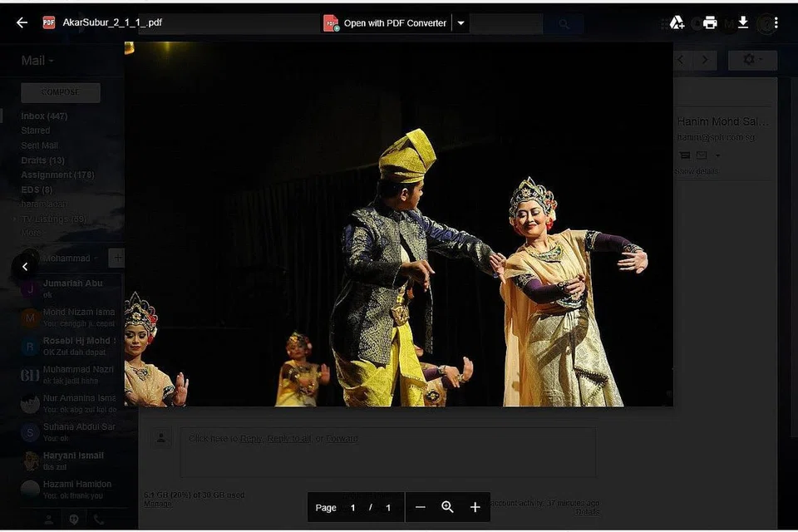The height and width of the screenshot is (532, 798).
Task: Expand the Open with dropdown arrow
Action: click(461, 23)
